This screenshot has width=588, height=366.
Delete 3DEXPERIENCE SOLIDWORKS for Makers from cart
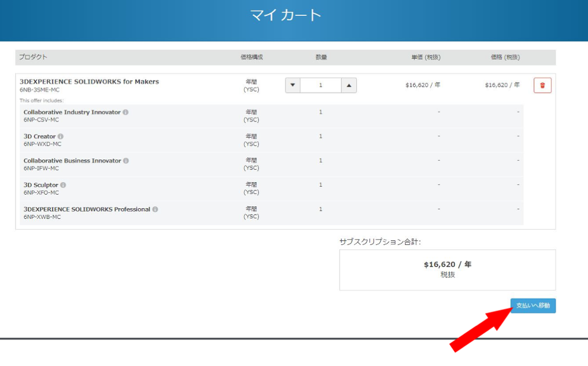(x=542, y=85)
